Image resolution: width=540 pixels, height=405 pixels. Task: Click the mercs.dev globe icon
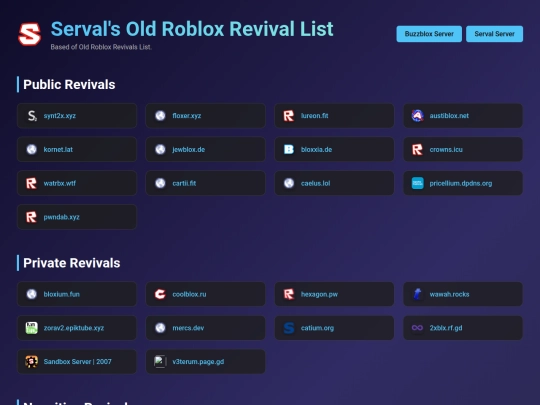pos(160,328)
